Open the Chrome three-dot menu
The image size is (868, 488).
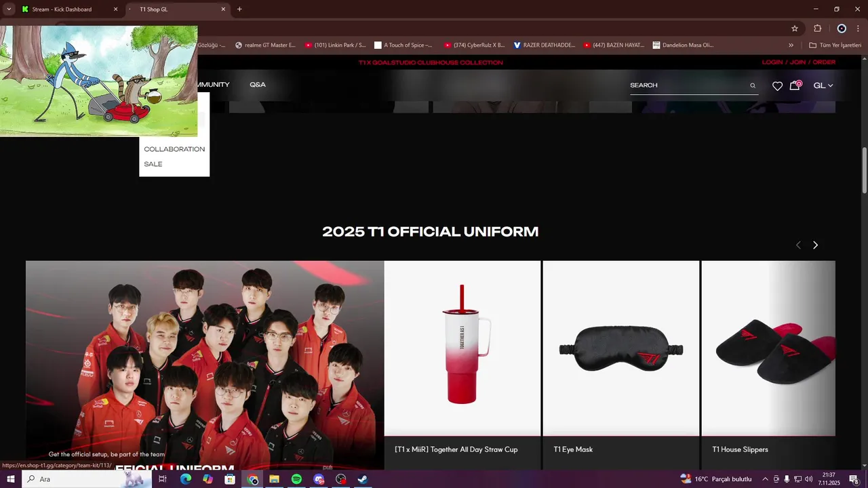coord(859,28)
